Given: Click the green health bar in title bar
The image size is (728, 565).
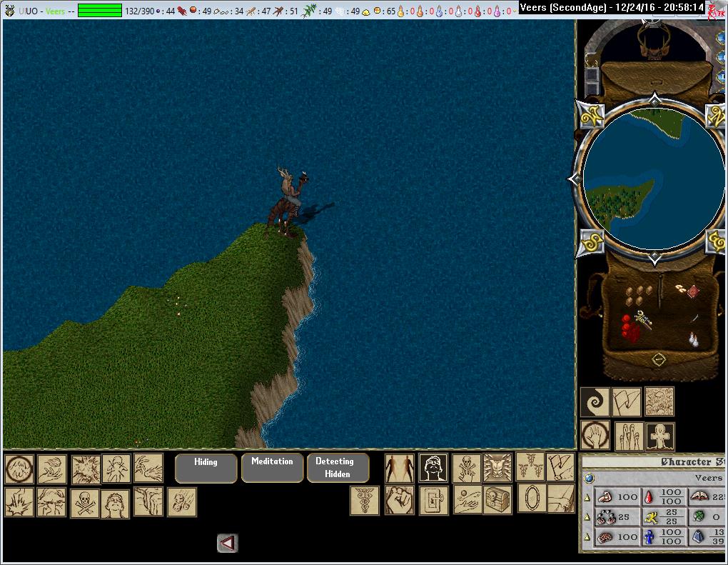Looking at the screenshot, I should 100,11.
